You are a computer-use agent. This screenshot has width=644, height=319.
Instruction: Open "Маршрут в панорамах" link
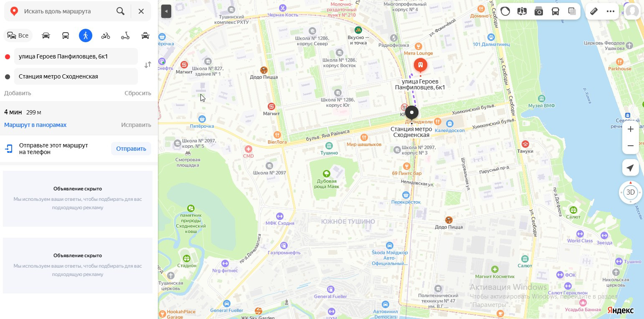tap(35, 125)
